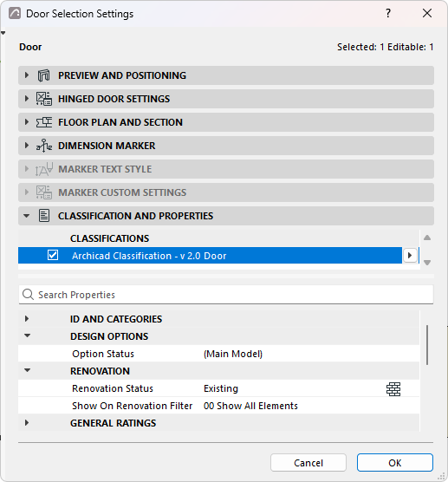
Task: Click the Option Status value (Main Model)
Action: [233, 354]
